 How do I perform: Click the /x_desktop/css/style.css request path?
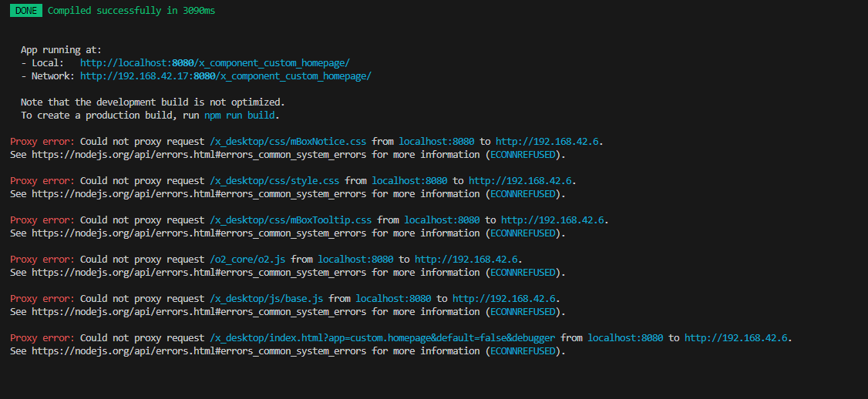coord(274,181)
